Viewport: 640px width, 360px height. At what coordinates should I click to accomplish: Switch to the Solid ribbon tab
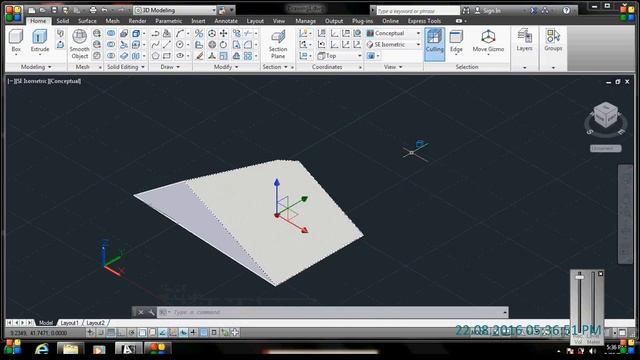(62, 21)
